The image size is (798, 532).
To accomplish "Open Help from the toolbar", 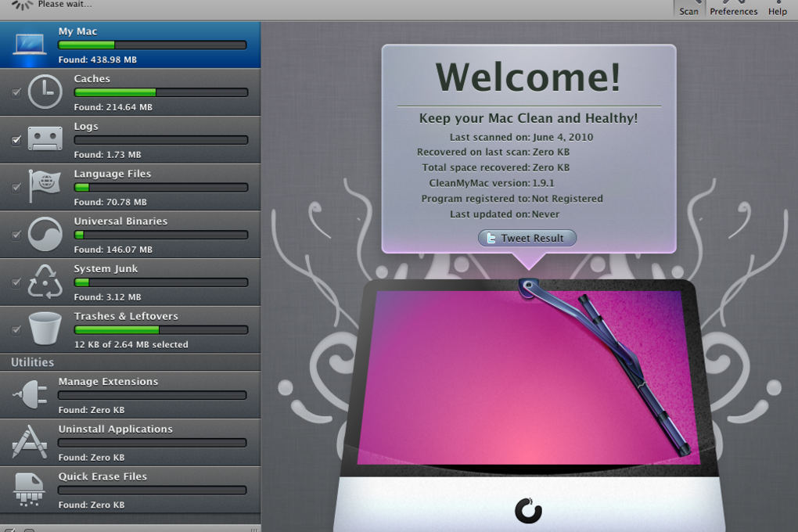I will pos(777,8).
